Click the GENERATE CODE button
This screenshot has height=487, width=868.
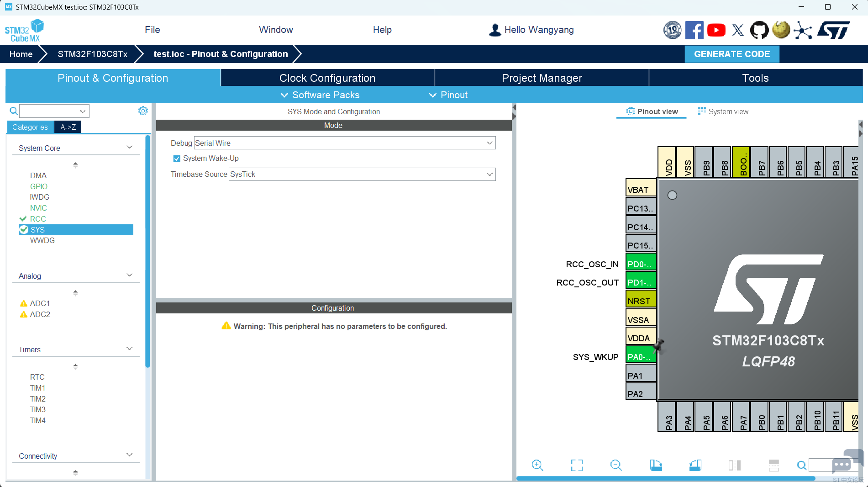click(732, 54)
